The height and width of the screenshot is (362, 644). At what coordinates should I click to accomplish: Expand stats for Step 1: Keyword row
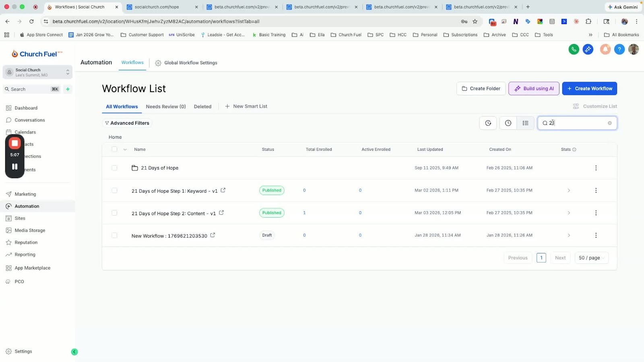pos(569,190)
